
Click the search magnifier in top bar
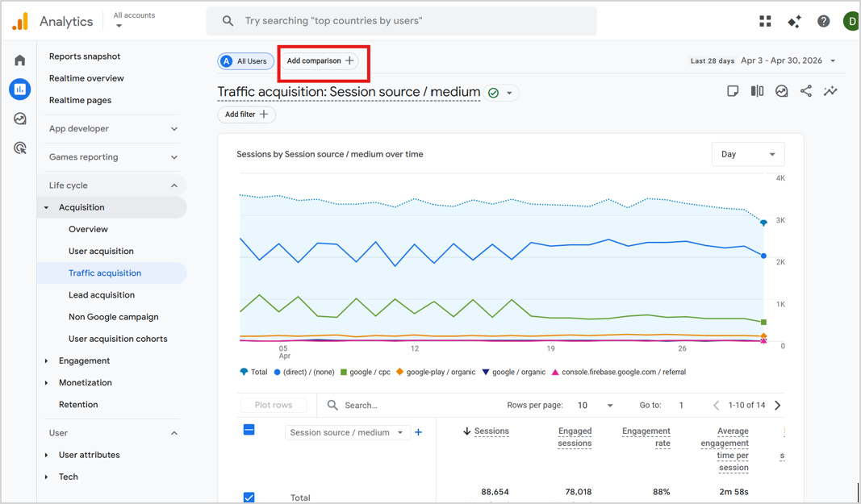[228, 21]
